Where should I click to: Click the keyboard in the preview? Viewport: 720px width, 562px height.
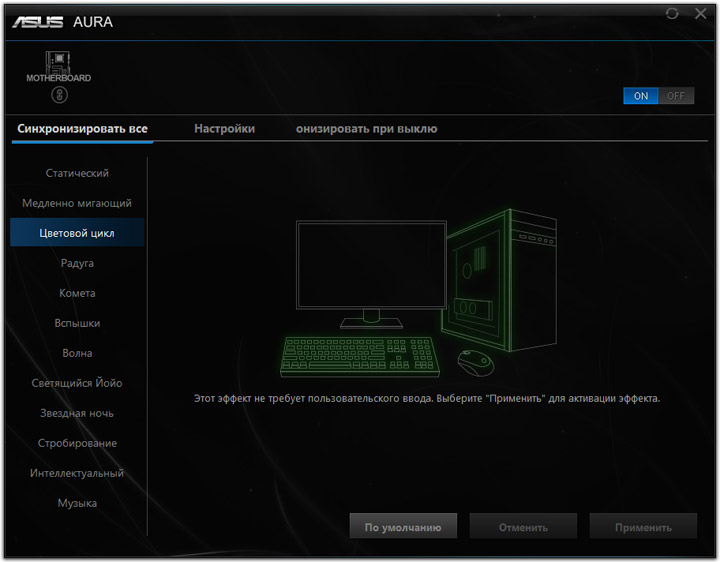[360, 357]
